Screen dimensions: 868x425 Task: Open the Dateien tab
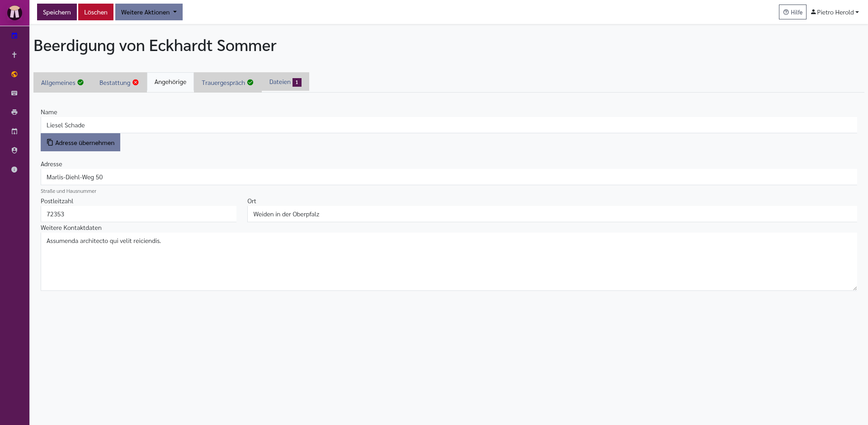(x=285, y=82)
